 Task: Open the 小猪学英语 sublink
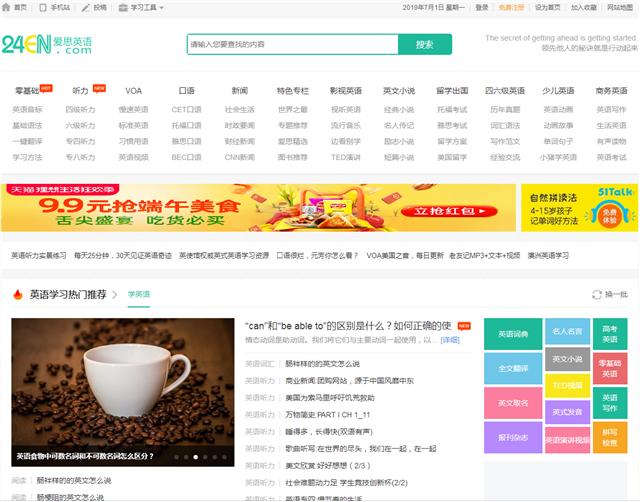coord(558,157)
